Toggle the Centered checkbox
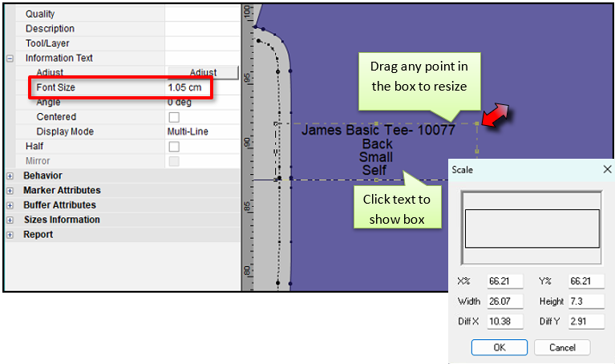Viewport: 615px width, 364px height. pos(173,117)
